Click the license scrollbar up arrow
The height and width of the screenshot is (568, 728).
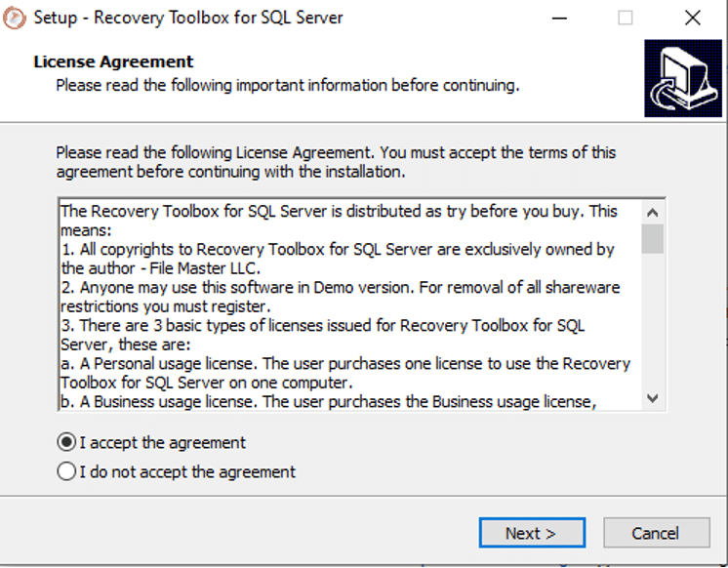coord(653,212)
